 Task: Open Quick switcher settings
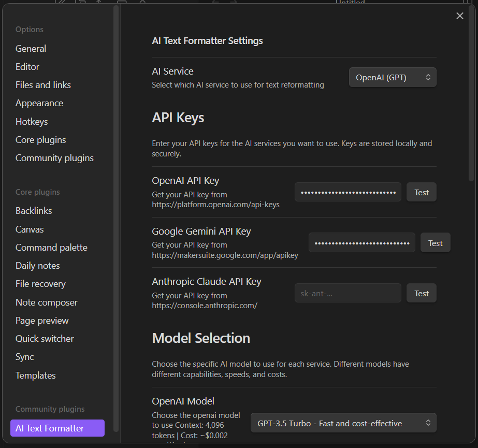pos(45,339)
